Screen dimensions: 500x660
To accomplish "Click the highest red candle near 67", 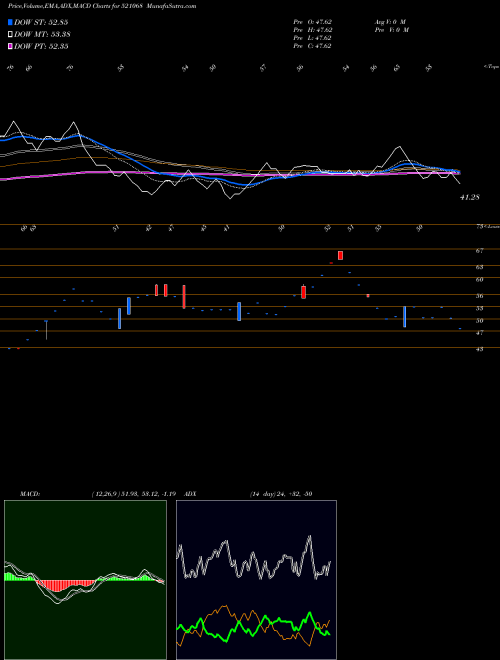I will [x=340, y=255].
